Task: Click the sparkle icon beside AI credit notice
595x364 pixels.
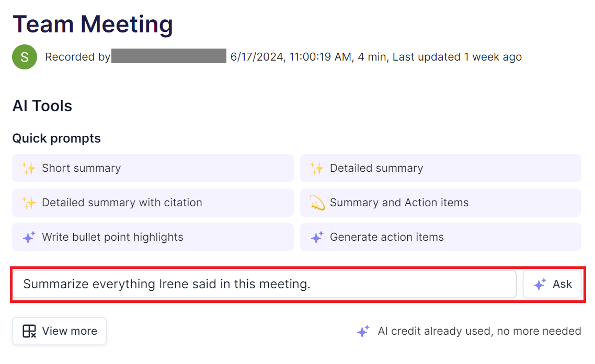Action: (363, 331)
